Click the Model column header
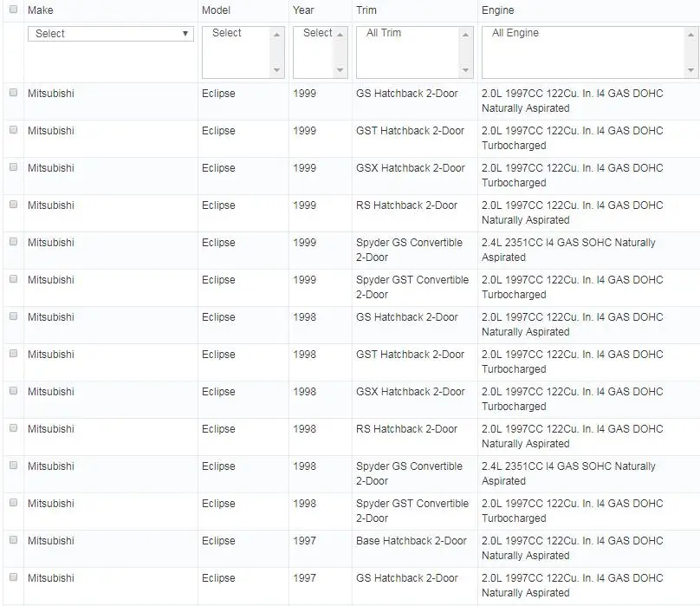This screenshot has width=700, height=606. (x=216, y=10)
